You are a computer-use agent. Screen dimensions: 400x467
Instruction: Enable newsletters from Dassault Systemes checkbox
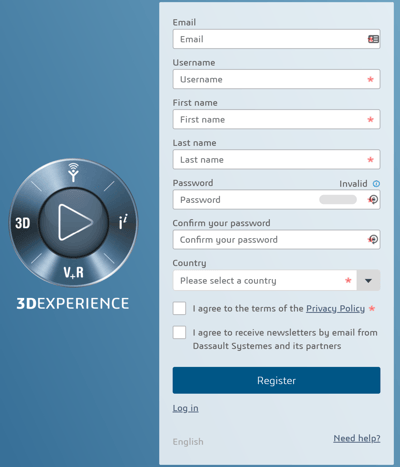pyautogui.click(x=179, y=332)
